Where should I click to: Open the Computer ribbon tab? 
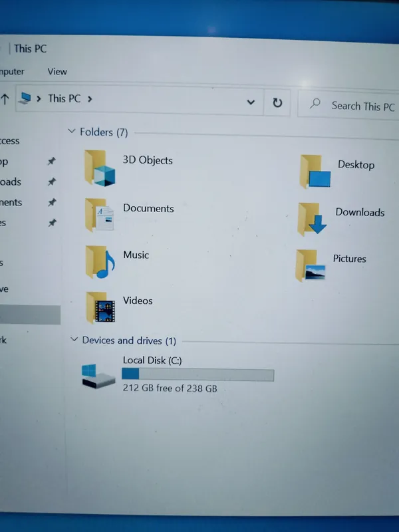pyautogui.click(x=12, y=71)
